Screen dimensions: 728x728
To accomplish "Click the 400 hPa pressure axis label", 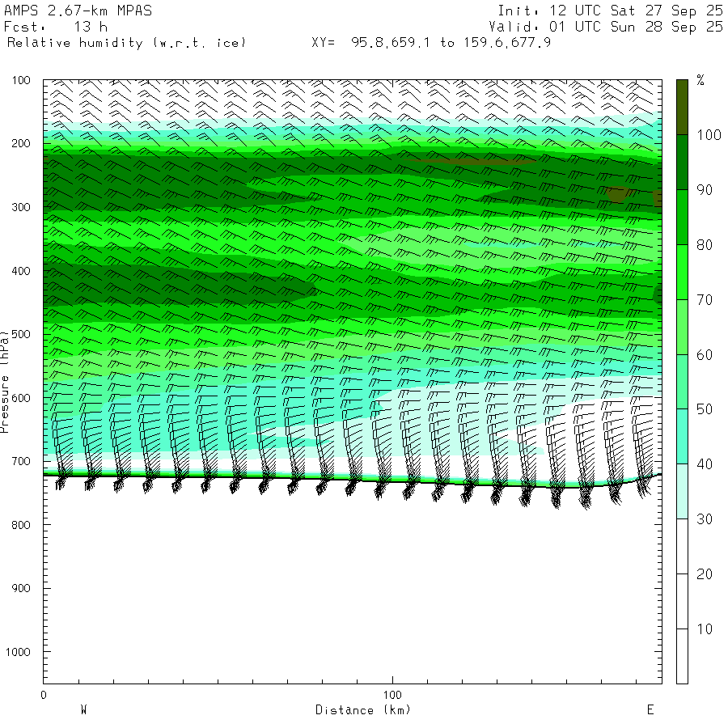I will 21,271.
